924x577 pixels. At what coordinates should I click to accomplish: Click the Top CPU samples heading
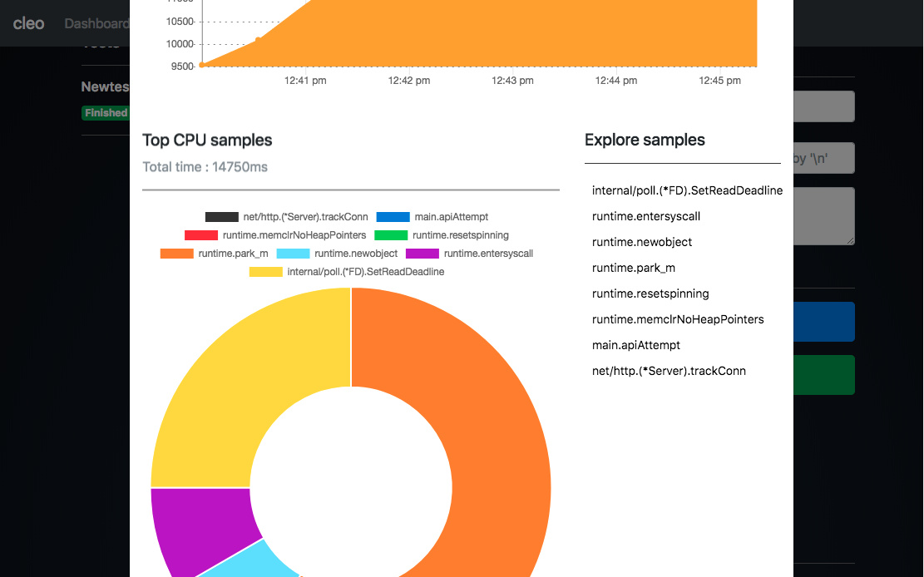click(x=207, y=141)
